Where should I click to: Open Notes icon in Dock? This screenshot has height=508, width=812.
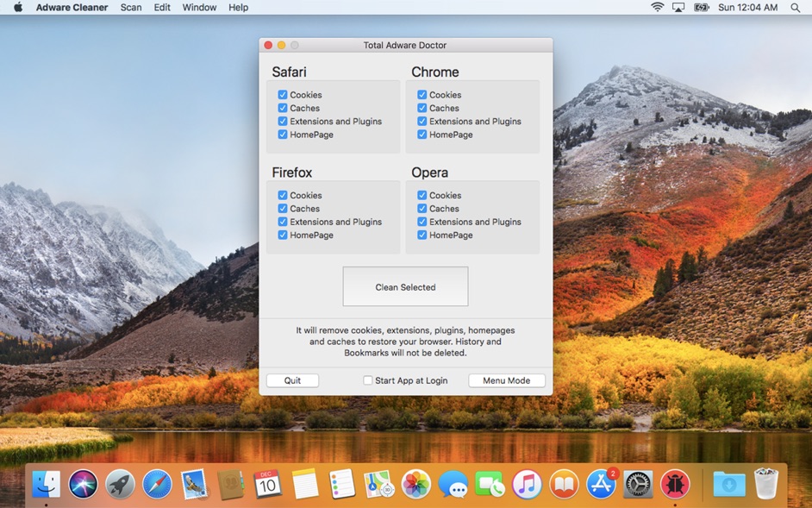pos(305,484)
